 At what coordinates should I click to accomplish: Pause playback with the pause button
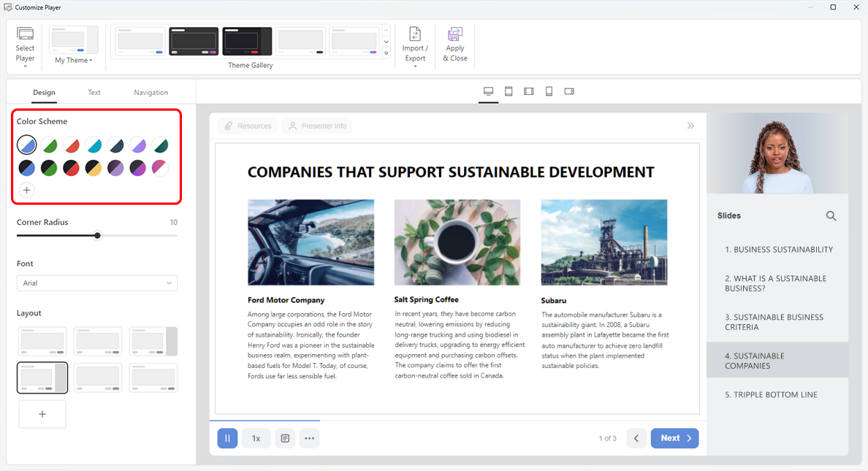pos(227,438)
